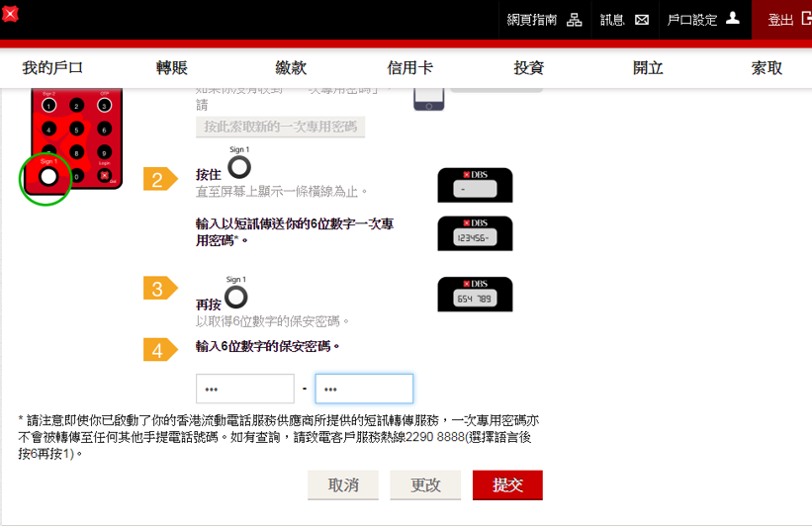
Task: Open the 我的戶口 menu
Action: pos(52,68)
